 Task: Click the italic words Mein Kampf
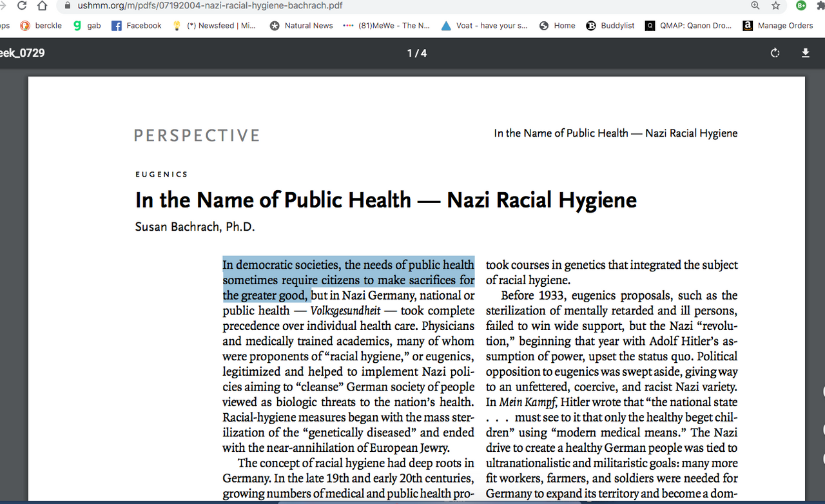(x=526, y=402)
